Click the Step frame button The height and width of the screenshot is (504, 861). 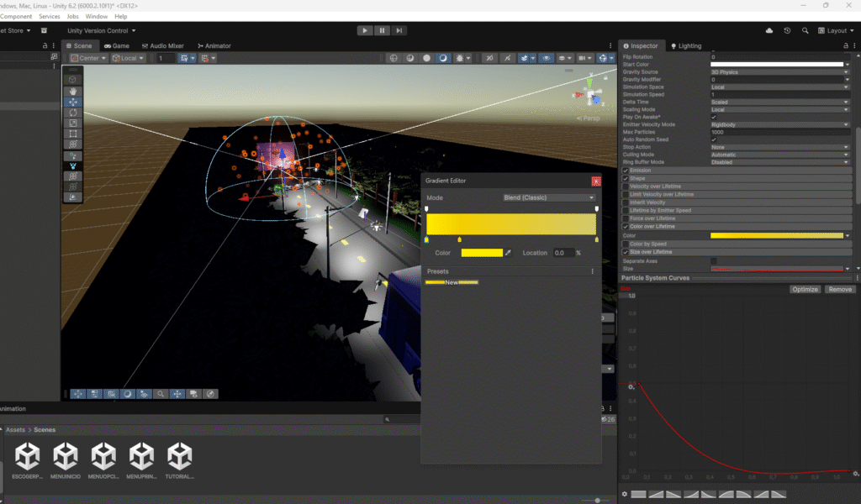pyautogui.click(x=399, y=30)
